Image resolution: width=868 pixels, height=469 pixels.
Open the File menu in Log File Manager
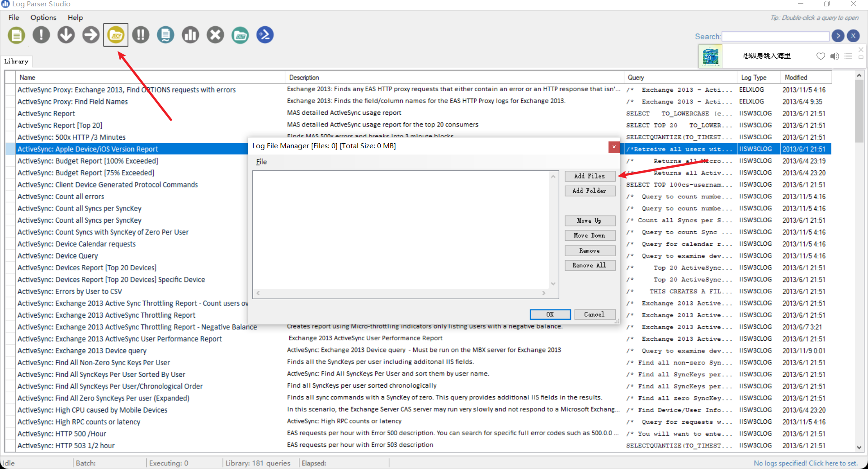coord(261,162)
